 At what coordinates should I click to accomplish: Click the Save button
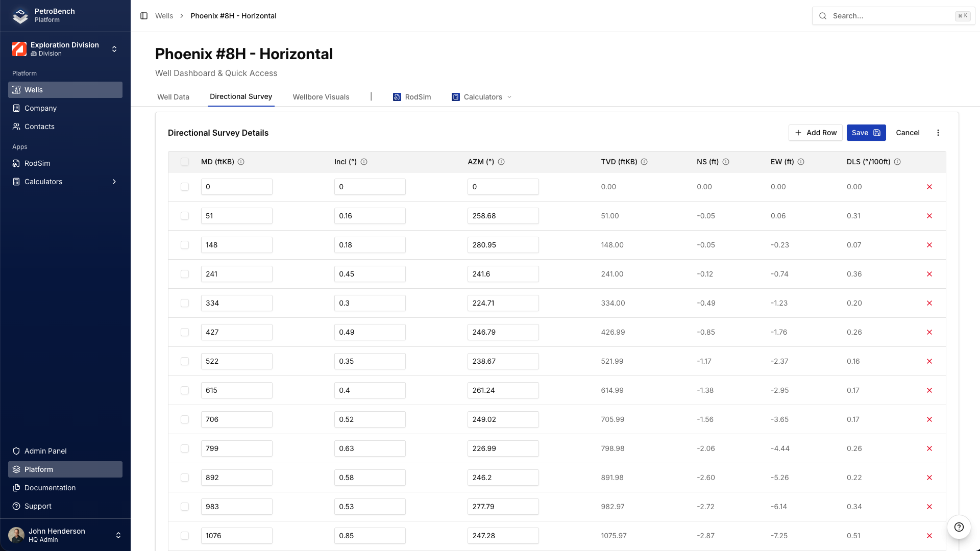866,133
